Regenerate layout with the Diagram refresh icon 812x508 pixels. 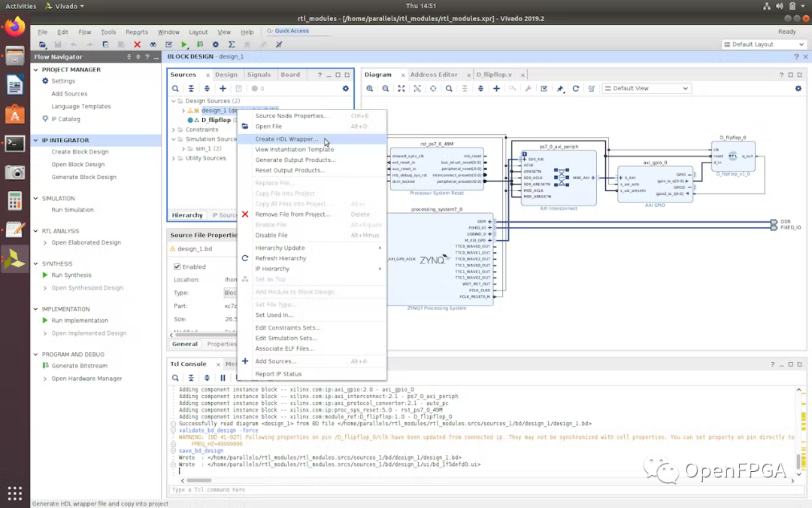click(x=576, y=89)
